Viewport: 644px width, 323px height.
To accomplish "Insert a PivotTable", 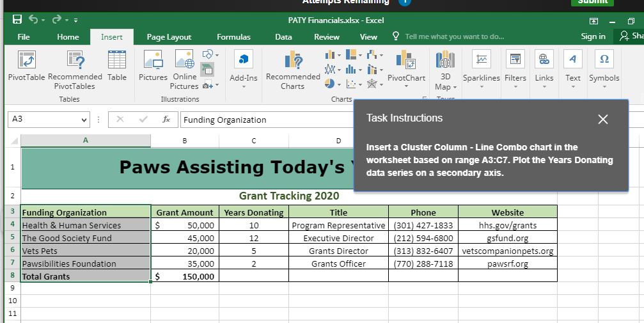I will pos(27,65).
